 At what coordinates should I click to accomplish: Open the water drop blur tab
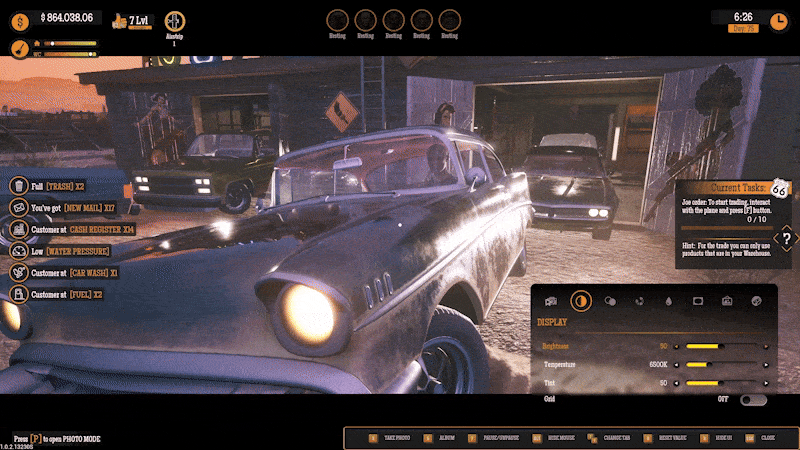668,301
